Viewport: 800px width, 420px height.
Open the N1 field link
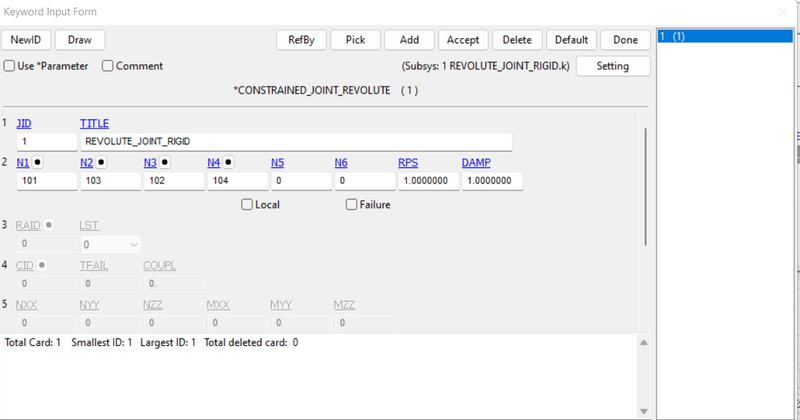23,163
